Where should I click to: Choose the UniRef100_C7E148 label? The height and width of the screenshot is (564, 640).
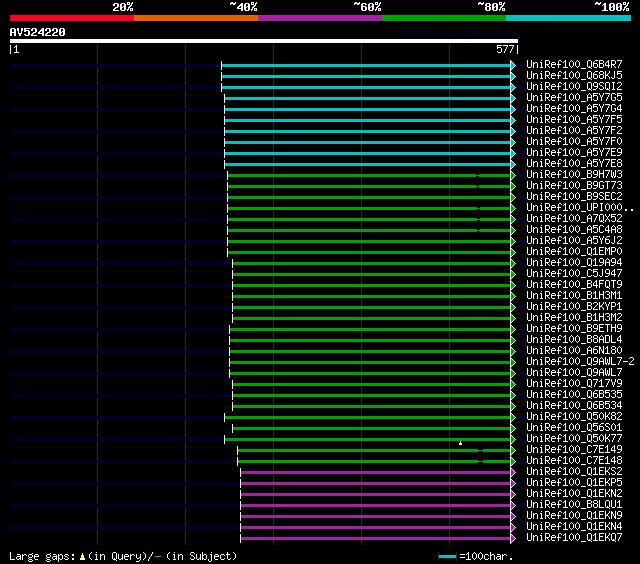574,461
